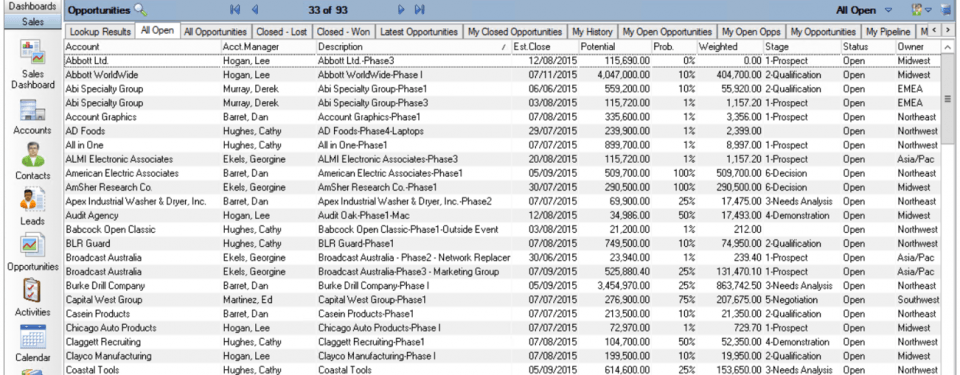Sort by the Owner column header
This screenshot has height=375, width=960.
tap(918, 47)
